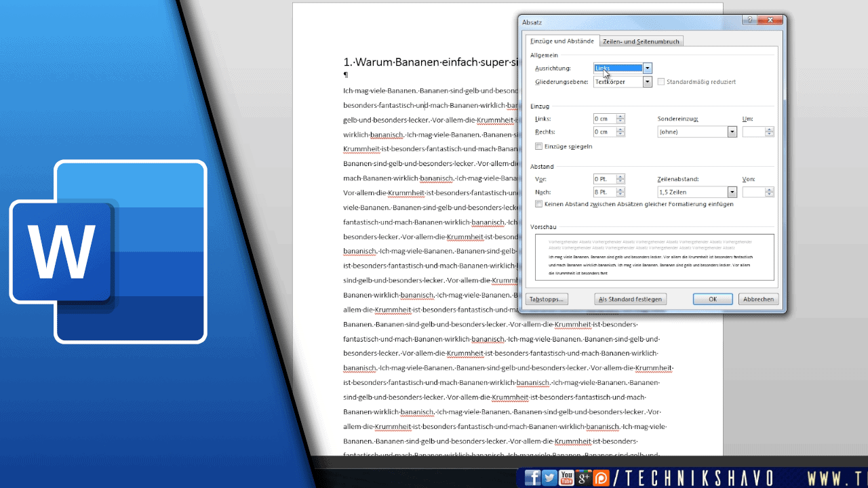This screenshot has height=488, width=868.
Task: Click the Links indent field showing 0 cm
Action: click(x=604, y=119)
